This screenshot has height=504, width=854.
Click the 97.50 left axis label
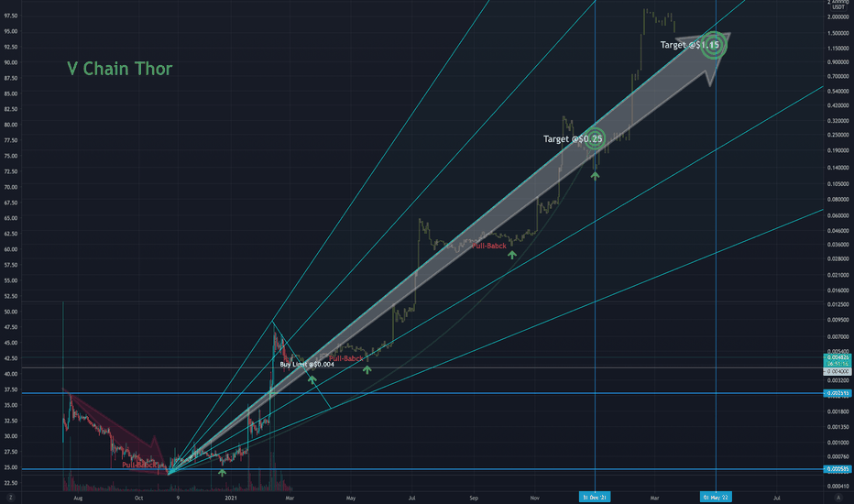point(11,16)
